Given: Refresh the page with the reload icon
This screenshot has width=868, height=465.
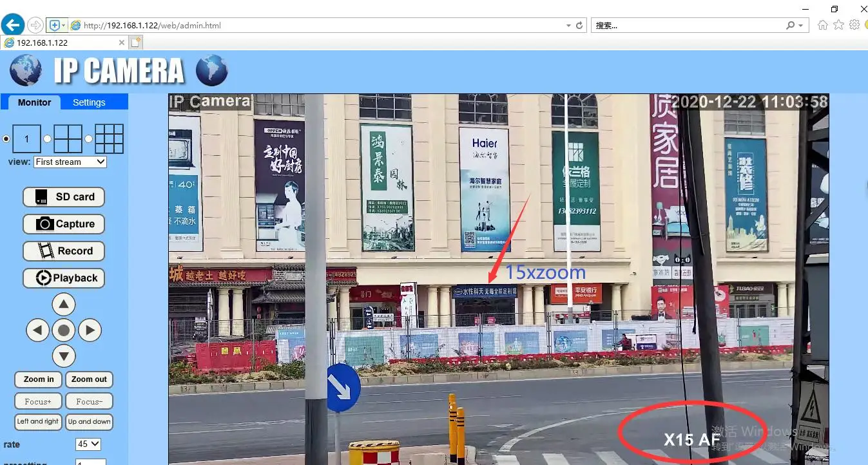Looking at the screenshot, I should [579, 26].
